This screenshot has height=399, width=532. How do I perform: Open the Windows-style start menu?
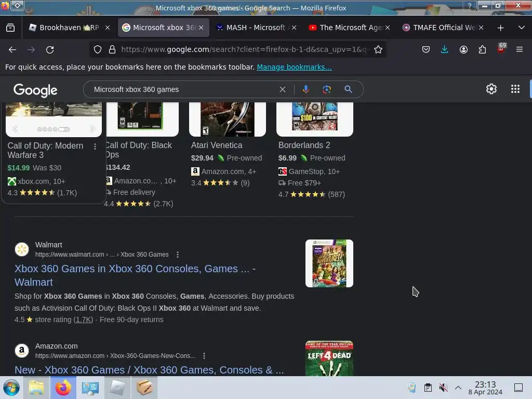pyautogui.click(x=11, y=388)
